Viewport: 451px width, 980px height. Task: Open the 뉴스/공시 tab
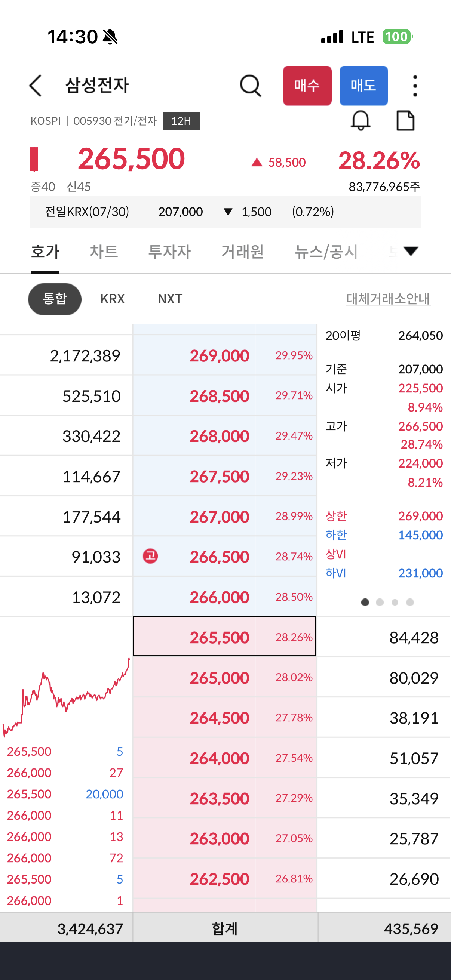pos(326,252)
